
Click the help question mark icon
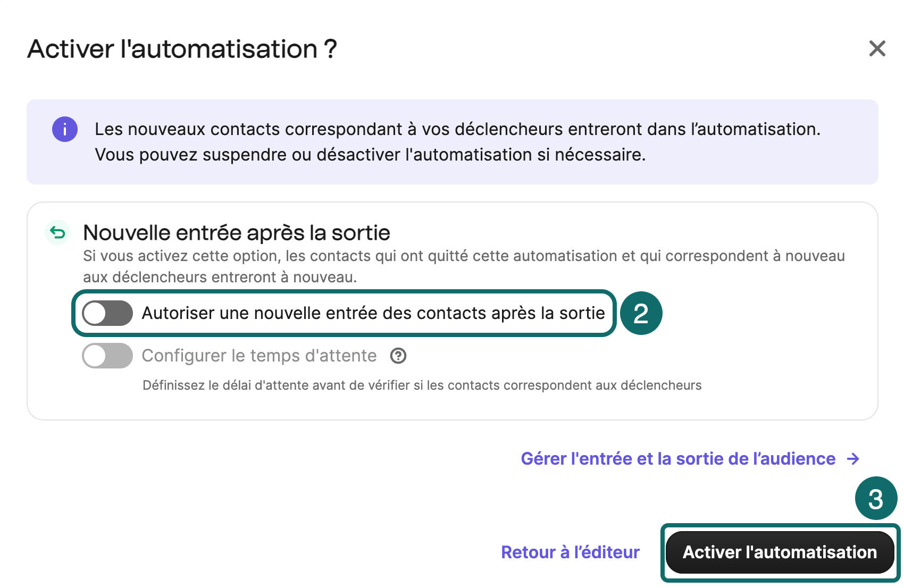click(x=398, y=356)
